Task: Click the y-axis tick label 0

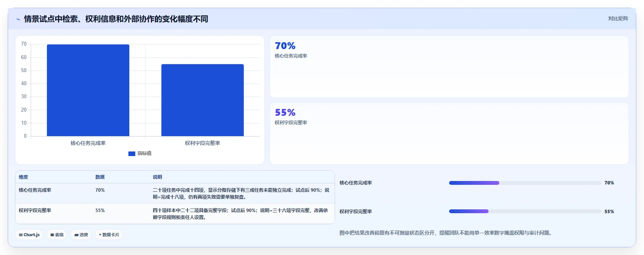Action: [25, 136]
